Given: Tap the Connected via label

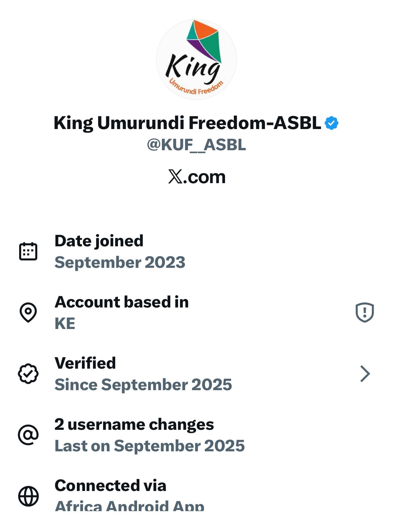Looking at the screenshot, I should pyautogui.click(x=110, y=485).
